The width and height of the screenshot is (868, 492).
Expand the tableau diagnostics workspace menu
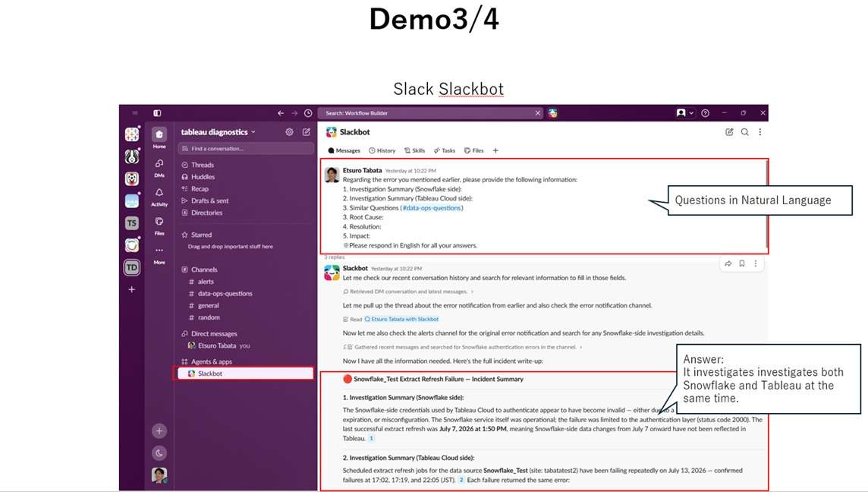pos(218,132)
